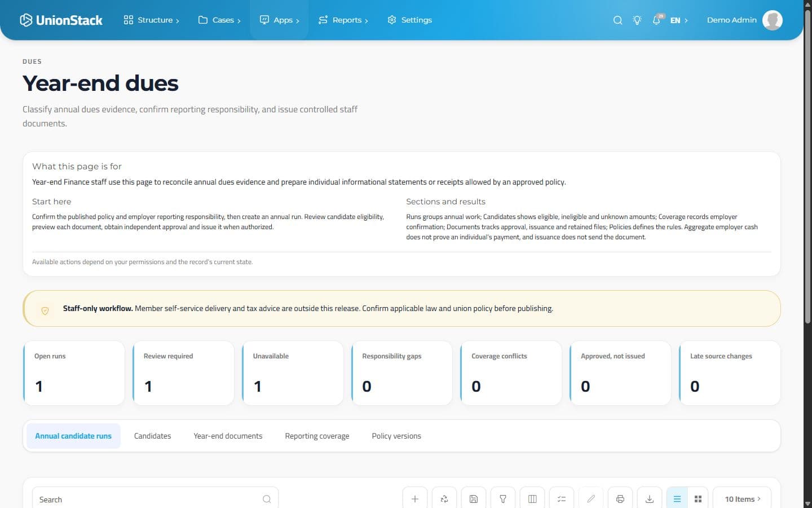Open Settings in the top navigation
The width and height of the screenshot is (812, 508).
point(410,20)
